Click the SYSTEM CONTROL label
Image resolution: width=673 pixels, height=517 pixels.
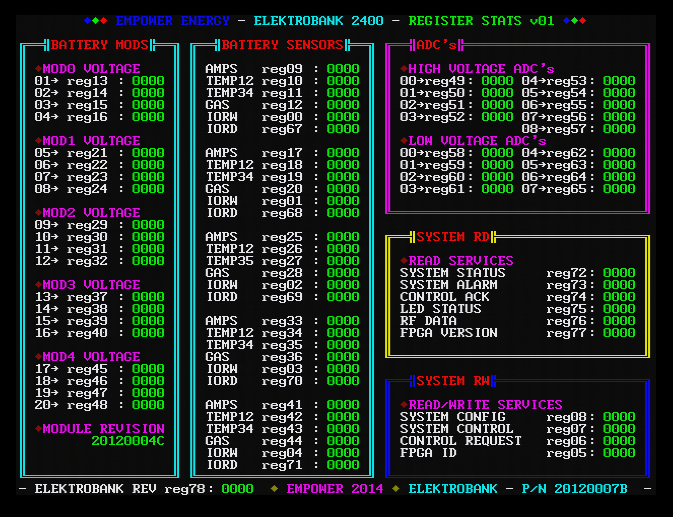coord(457,429)
